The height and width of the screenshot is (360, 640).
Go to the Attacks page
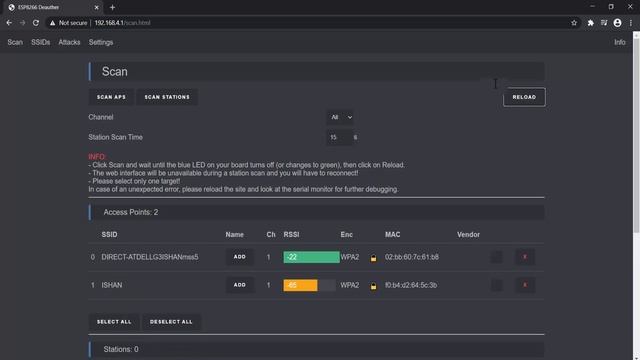click(69, 42)
